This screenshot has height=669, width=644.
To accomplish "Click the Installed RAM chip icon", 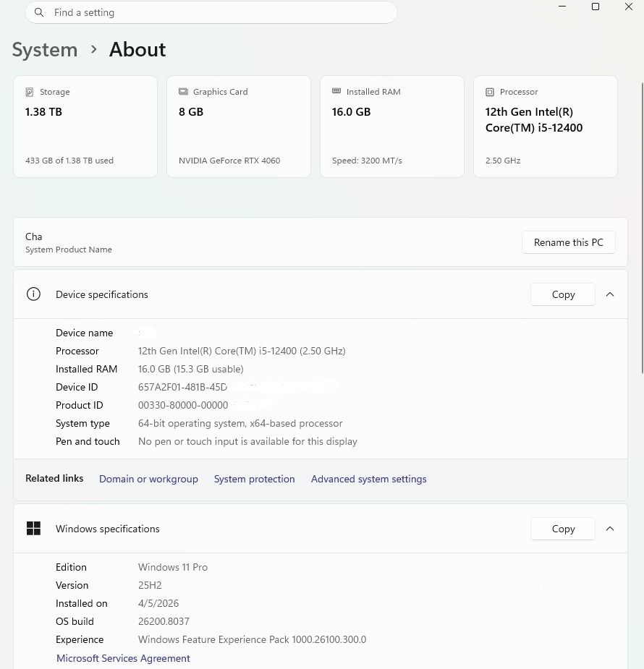I will [336, 91].
